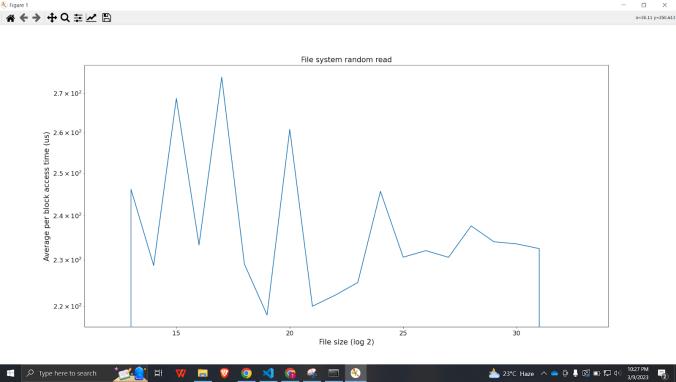
Task: Save the figure to file
Action: [x=106, y=18]
